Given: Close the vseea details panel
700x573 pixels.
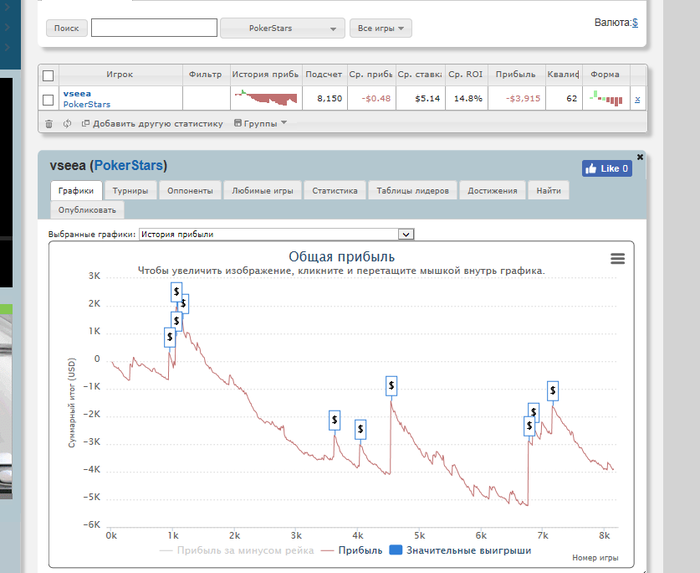Looking at the screenshot, I should click(x=640, y=157).
